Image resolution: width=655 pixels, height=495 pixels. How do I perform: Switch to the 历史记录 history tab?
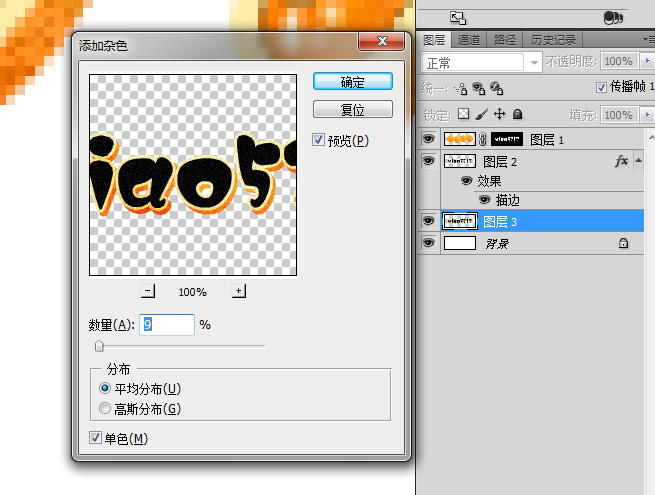(551, 40)
